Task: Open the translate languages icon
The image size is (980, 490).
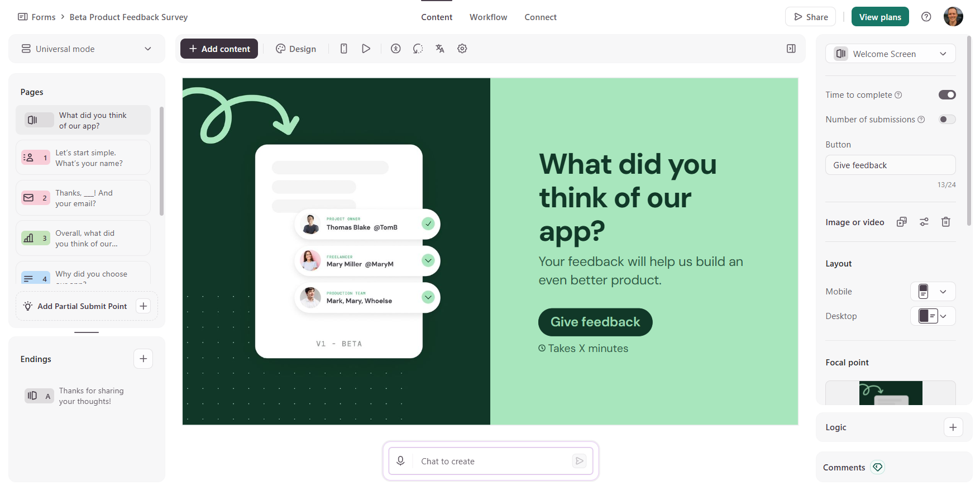Action: tap(440, 49)
